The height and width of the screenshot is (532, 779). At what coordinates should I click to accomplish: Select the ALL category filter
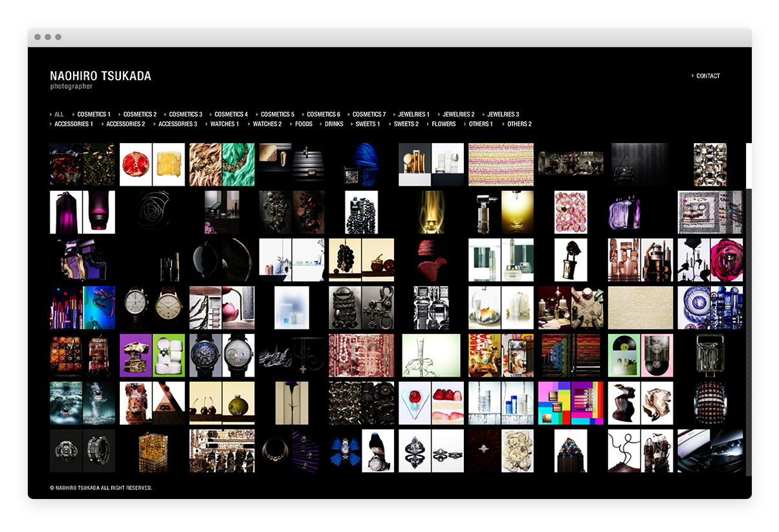tap(59, 115)
